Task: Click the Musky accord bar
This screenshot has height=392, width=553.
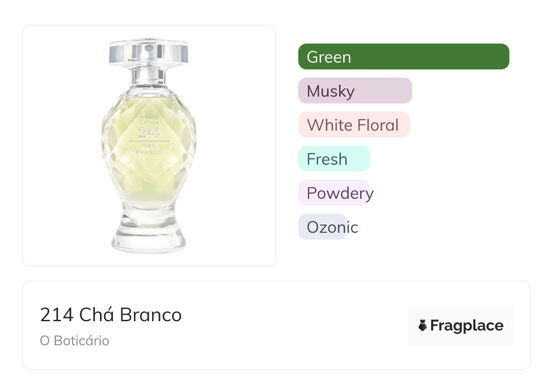Action: click(x=355, y=91)
